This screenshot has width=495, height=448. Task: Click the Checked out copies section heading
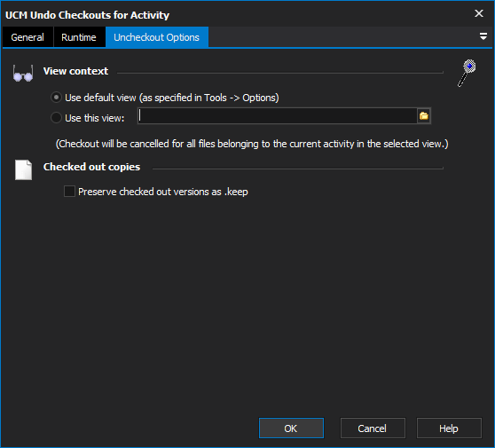(x=92, y=167)
